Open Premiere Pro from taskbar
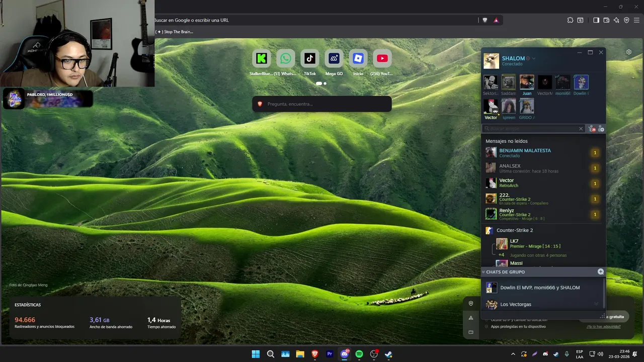The image size is (644, 362). point(330,354)
